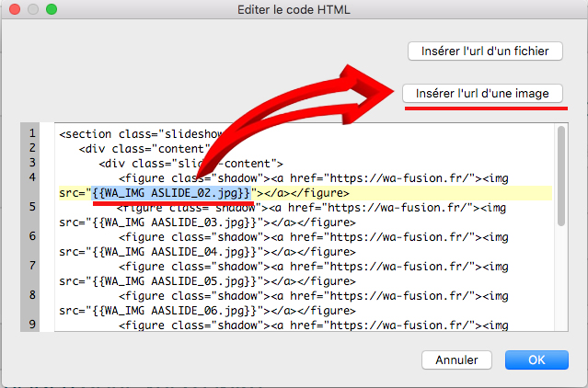Click the code editor vertical scrollbar thumb
The image size is (588, 388).
point(560,177)
